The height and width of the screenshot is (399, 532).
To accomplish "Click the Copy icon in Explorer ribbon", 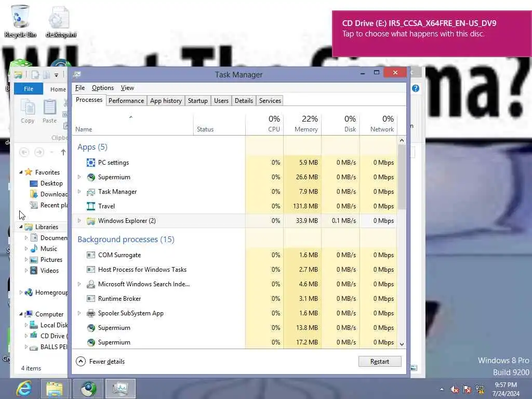I will click(28, 107).
